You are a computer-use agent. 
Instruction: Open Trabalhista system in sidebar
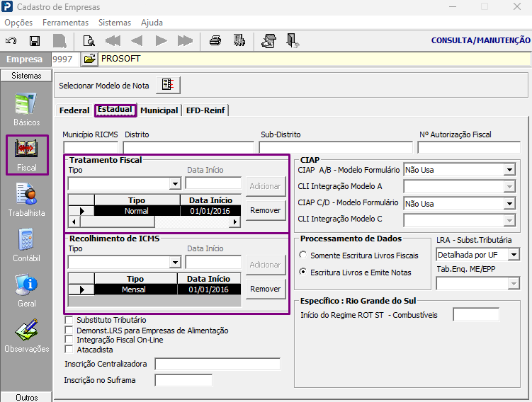click(x=26, y=200)
